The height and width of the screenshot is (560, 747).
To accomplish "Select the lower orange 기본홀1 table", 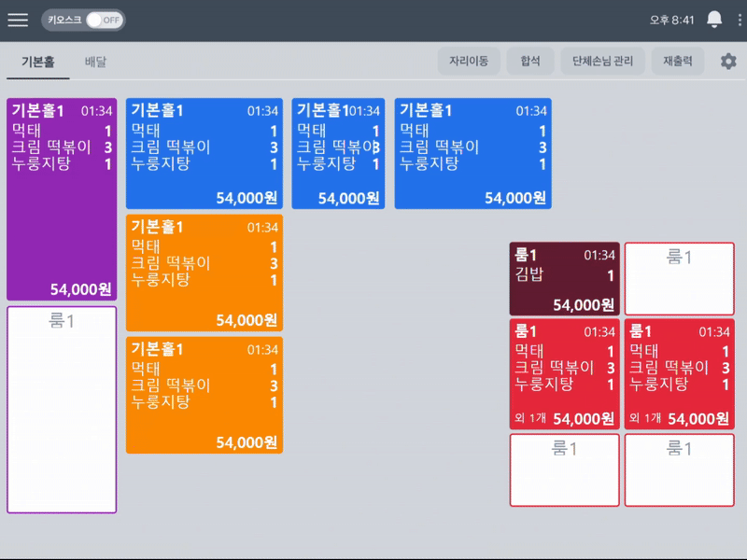I will pos(204,395).
